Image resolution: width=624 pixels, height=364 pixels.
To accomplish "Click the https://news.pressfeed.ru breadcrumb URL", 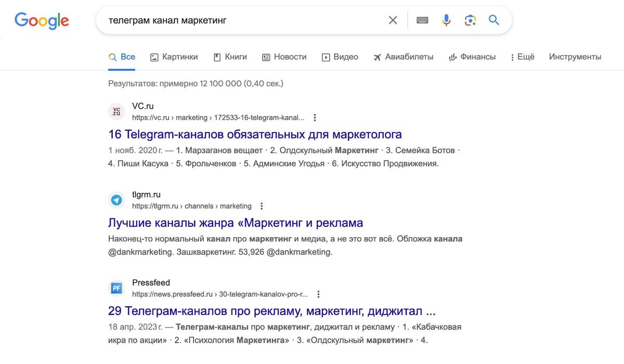I will tap(220, 294).
